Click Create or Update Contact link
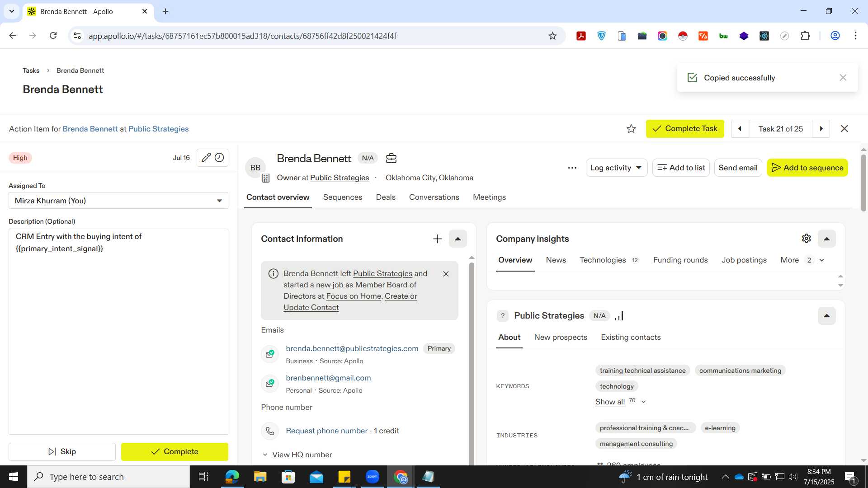868x488 pixels. tap(350, 302)
